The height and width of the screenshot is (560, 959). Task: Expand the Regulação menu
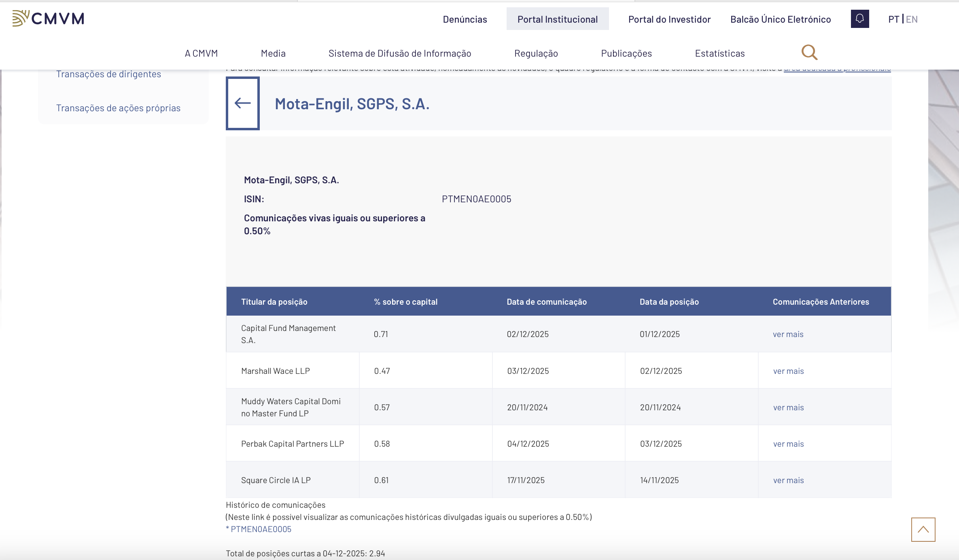click(536, 53)
